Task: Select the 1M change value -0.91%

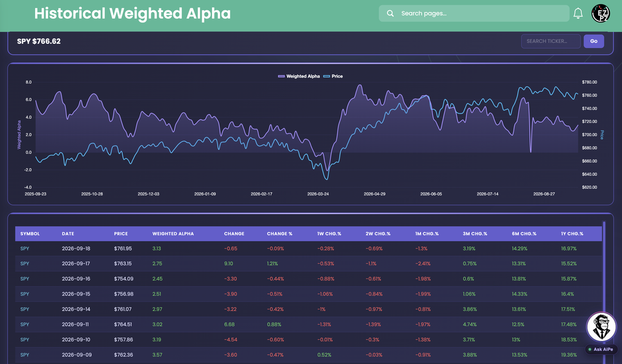Action: coord(423,355)
